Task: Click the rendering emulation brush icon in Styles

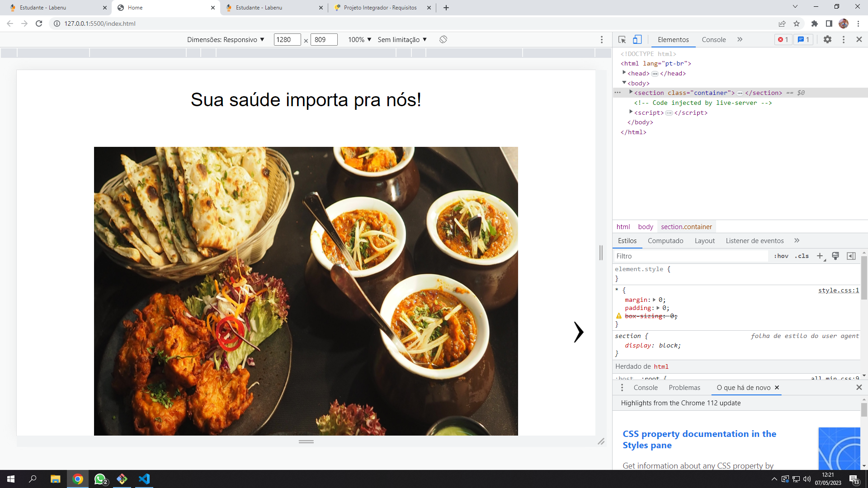Action: click(x=835, y=256)
